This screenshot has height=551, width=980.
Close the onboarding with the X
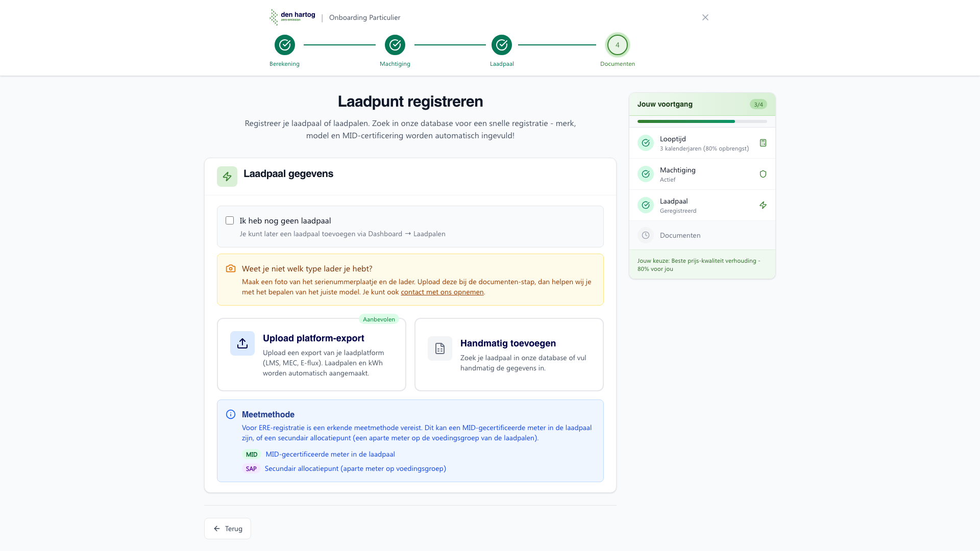point(705,17)
